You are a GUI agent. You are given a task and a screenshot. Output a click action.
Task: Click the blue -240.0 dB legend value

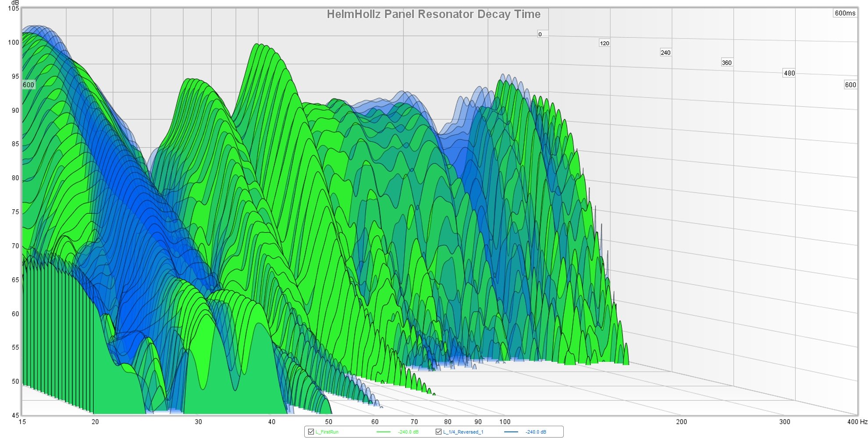pos(536,432)
